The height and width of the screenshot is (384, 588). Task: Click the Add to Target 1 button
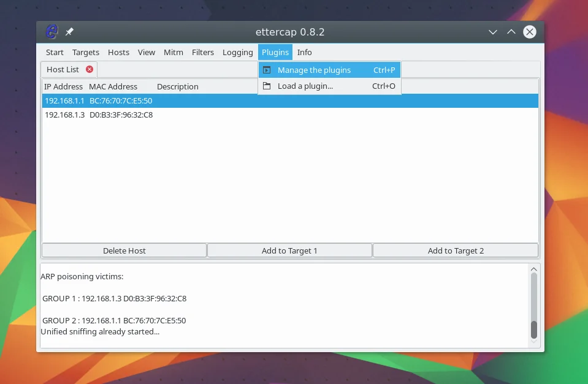289,250
